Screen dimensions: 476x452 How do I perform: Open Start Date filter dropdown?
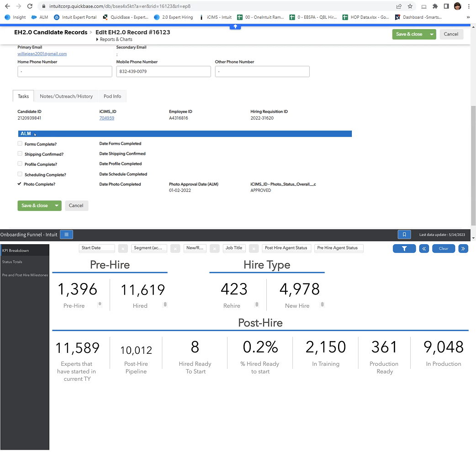pyautogui.click(x=97, y=248)
